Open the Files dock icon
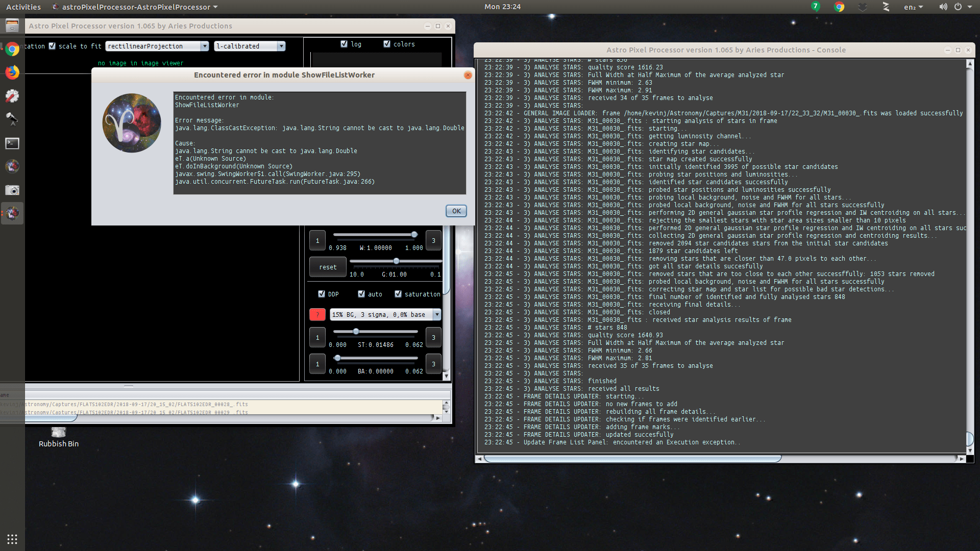This screenshot has height=551, width=980. 12,25
